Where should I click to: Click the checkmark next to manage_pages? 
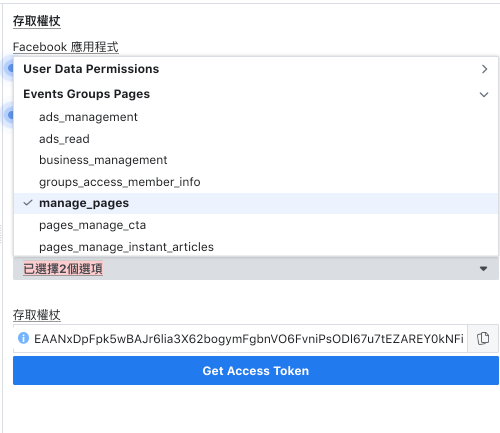[28, 203]
